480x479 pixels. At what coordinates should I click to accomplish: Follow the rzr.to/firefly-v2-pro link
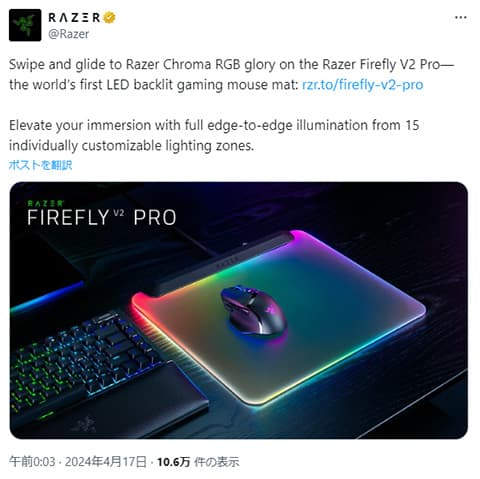363,85
